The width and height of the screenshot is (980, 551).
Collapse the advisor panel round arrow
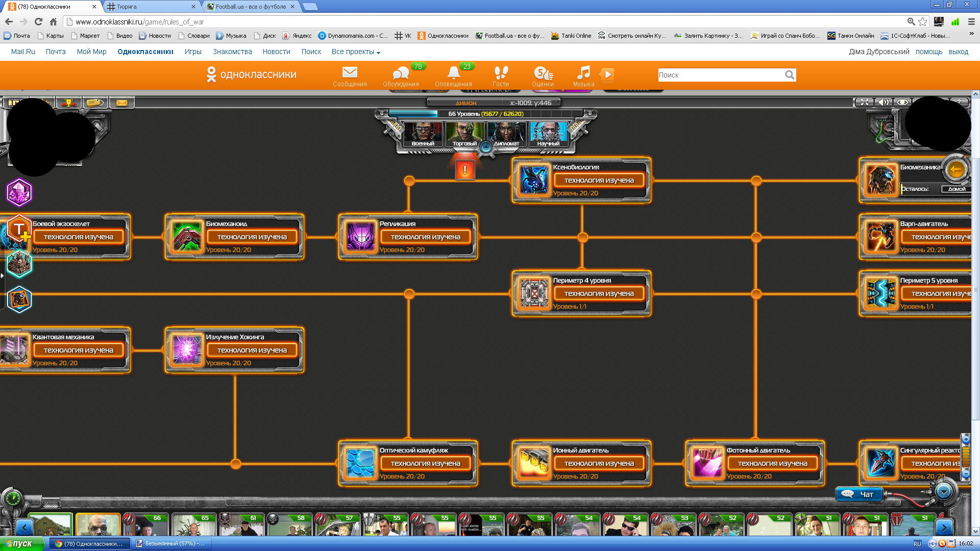[x=486, y=147]
